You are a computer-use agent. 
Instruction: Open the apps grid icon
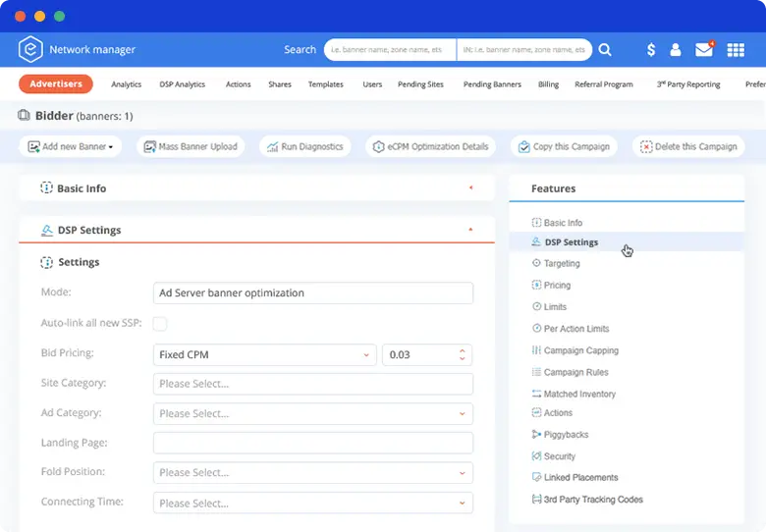[736, 50]
